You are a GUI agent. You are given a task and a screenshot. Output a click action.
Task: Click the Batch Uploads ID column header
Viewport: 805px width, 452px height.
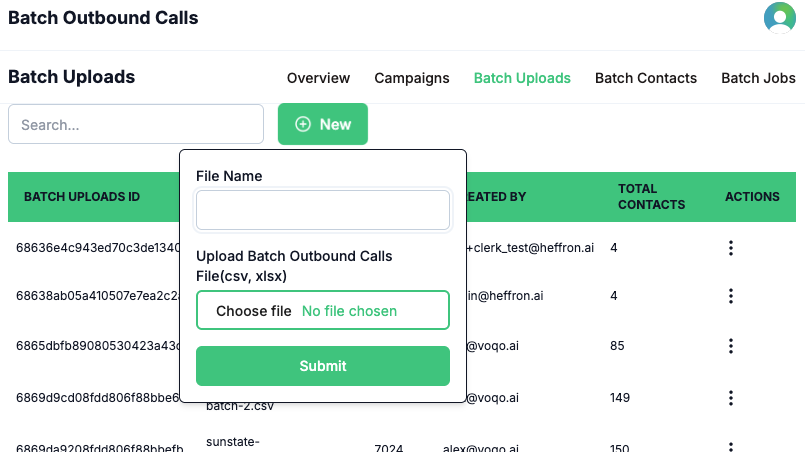click(x=82, y=197)
